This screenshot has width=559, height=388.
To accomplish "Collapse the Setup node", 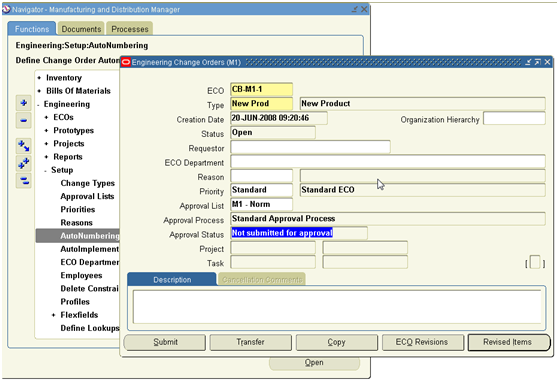I will click(45, 170).
